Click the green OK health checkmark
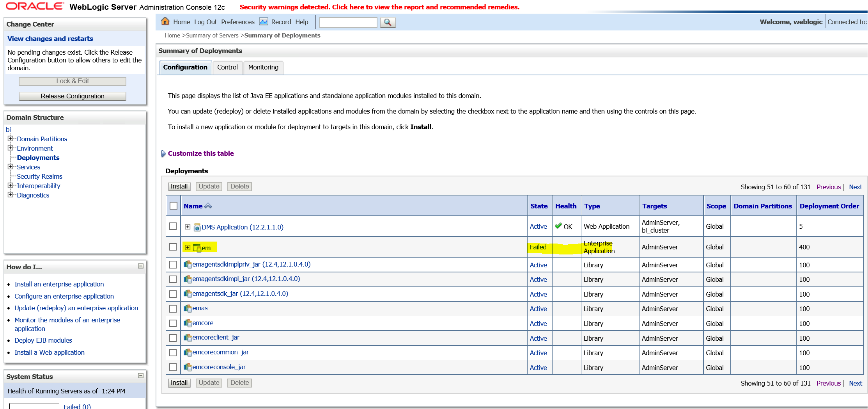The width and height of the screenshot is (868, 409). pyautogui.click(x=558, y=226)
